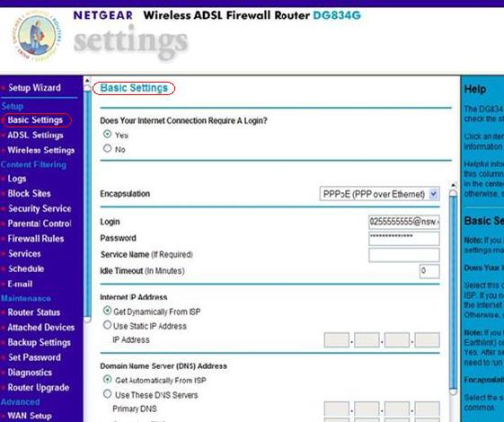Open Wireless Settings in sidebar
Image resolution: width=504 pixels, height=422 pixels.
[x=40, y=150]
